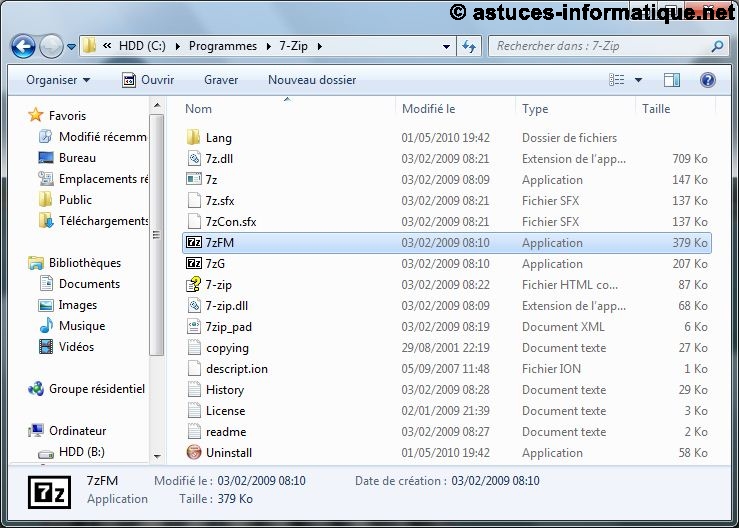Open Documents library
This screenshot has height=528, width=739.
[79, 284]
